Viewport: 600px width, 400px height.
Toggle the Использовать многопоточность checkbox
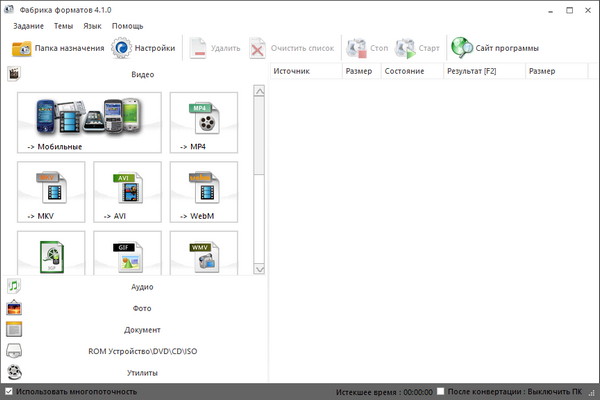tap(10, 391)
